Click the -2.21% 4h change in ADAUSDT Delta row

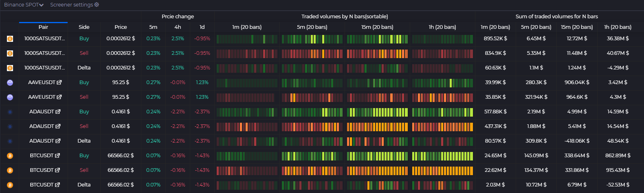point(178,141)
